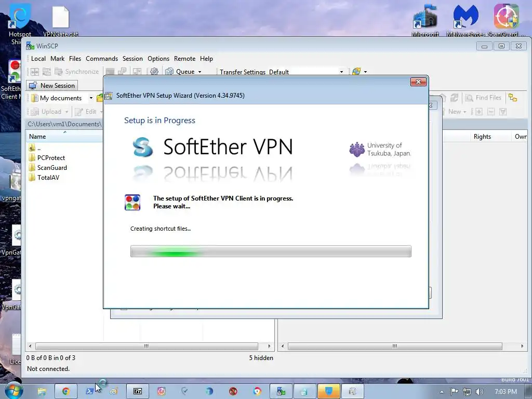Viewport: 532px width, 399px height.
Task: Switch to WinSCP from the taskbar
Action: coord(281,392)
